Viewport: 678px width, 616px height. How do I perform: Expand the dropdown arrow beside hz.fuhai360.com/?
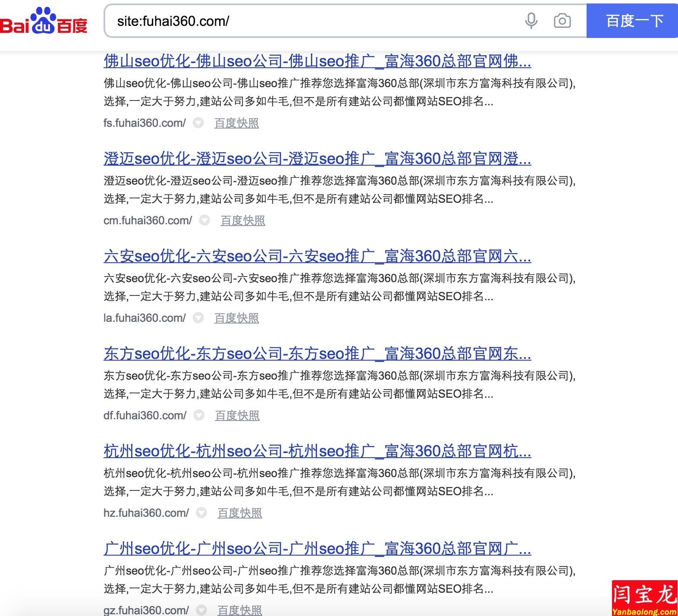(201, 513)
